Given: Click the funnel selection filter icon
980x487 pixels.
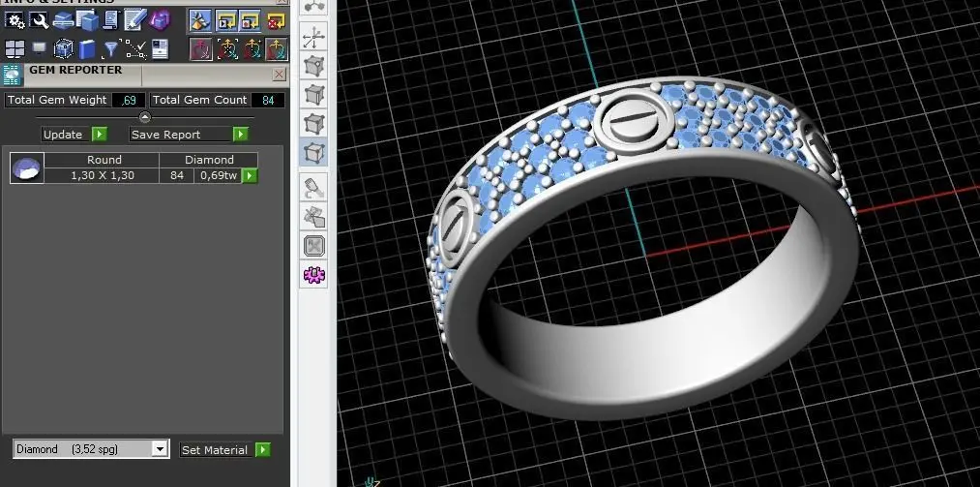Looking at the screenshot, I should click(110, 48).
